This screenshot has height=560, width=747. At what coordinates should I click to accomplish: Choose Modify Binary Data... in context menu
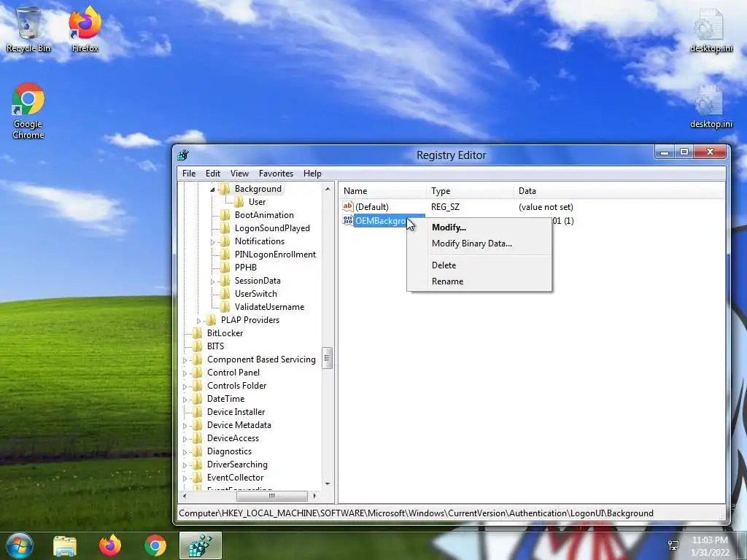tap(479, 244)
